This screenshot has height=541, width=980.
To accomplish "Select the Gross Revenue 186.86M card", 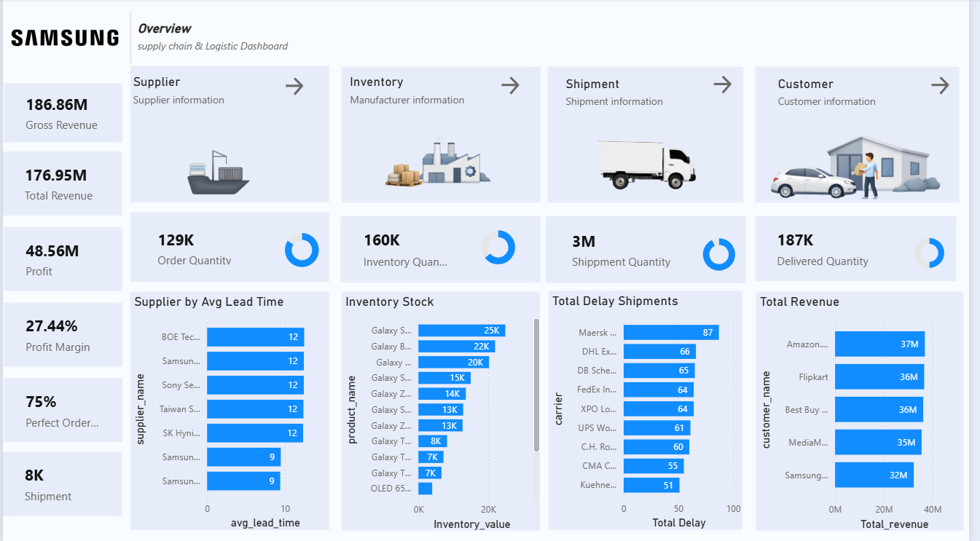I will click(63, 113).
